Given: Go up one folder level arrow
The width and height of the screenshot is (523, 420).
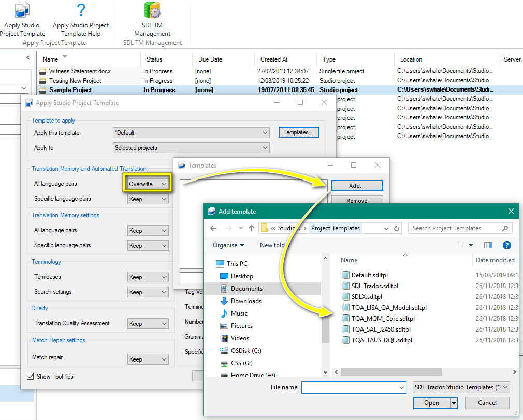Looking at the screenshot, I should (252, 228).
